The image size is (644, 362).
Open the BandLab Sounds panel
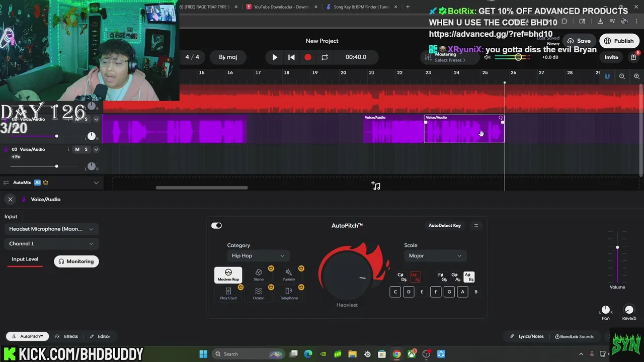point(574,336)
